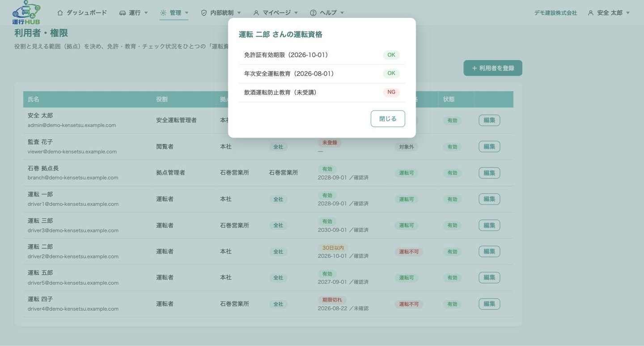Click the user icon beside 安全 太郎
Viewport: 644px width, 346px height.
(x=591, y=13)
